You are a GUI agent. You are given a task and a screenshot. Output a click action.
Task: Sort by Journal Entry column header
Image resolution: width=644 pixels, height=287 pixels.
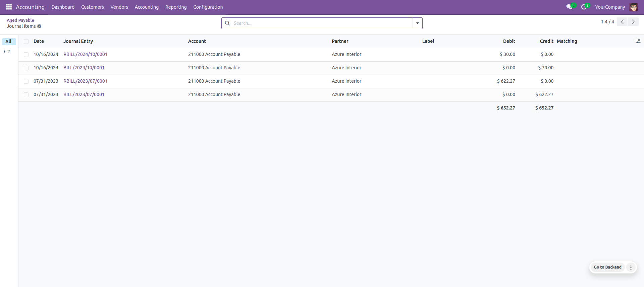(78, 41)
